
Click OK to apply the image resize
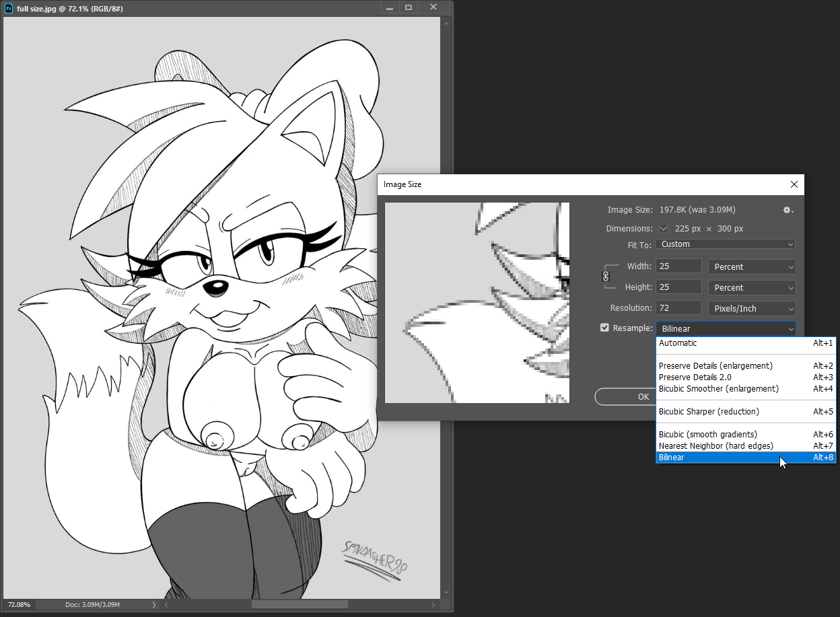643,396
